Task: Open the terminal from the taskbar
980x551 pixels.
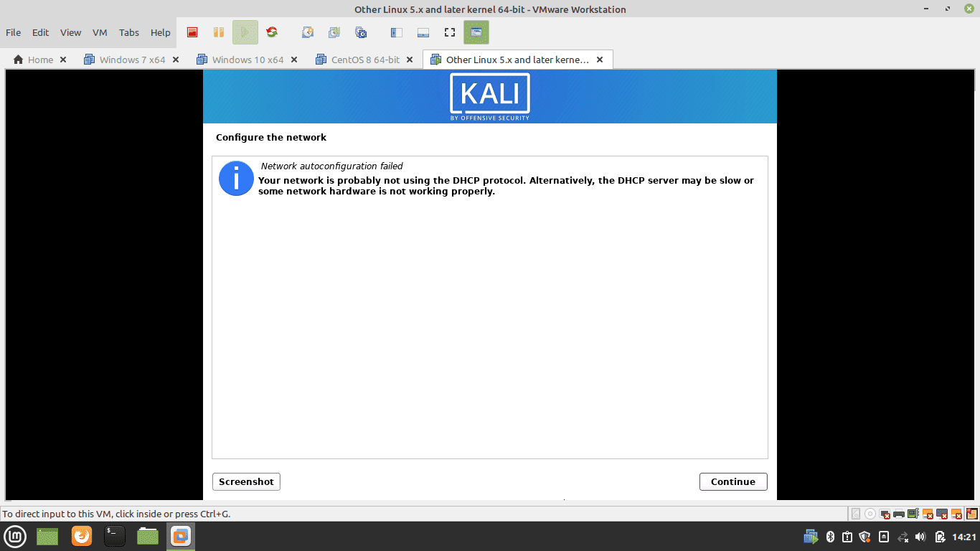Action: pos(115,536)
